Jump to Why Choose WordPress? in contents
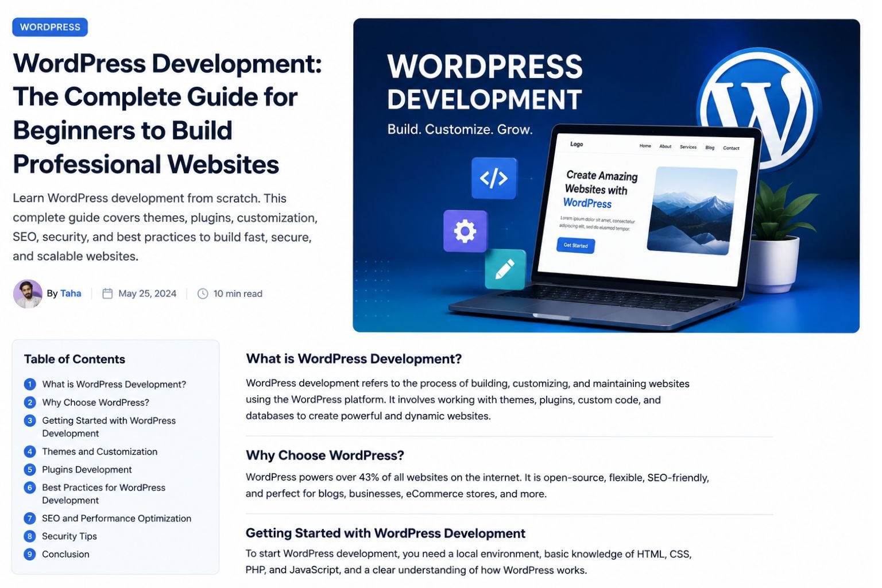Image resolution: width=882 pixels, height=588 pixels. (95, 403)
